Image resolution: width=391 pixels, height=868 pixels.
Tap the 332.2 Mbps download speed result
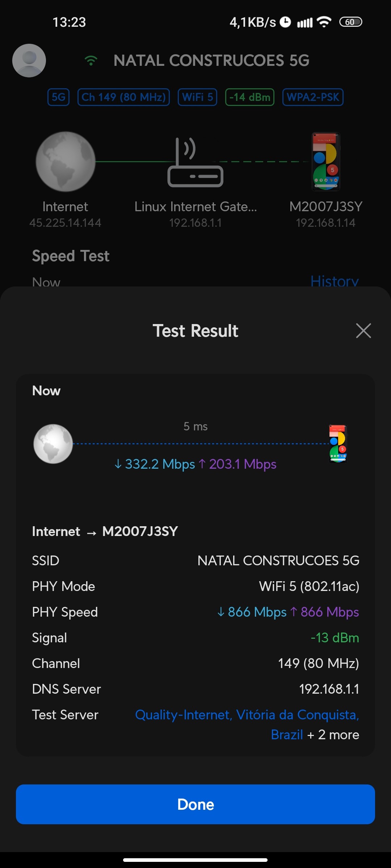coord(155,464)
